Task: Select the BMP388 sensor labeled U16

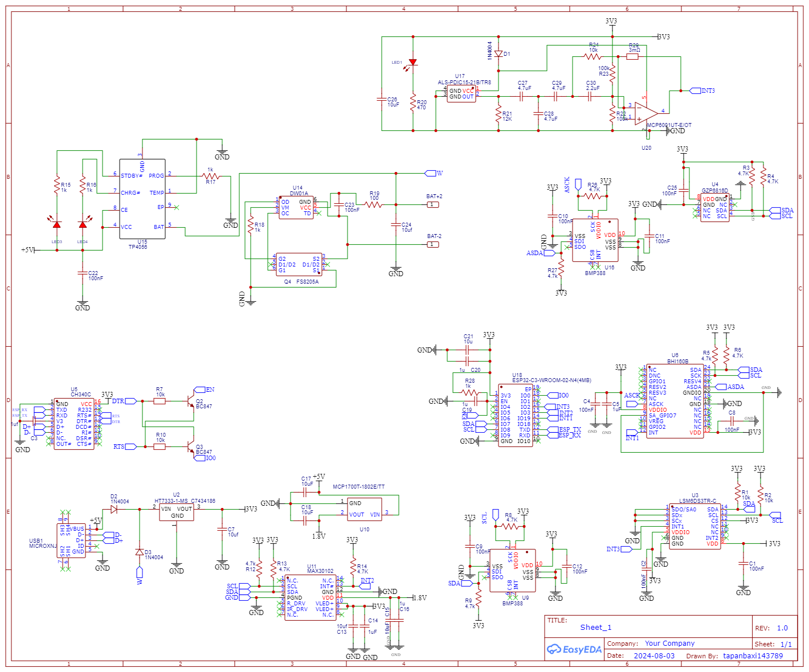Action: click(595, 240)
